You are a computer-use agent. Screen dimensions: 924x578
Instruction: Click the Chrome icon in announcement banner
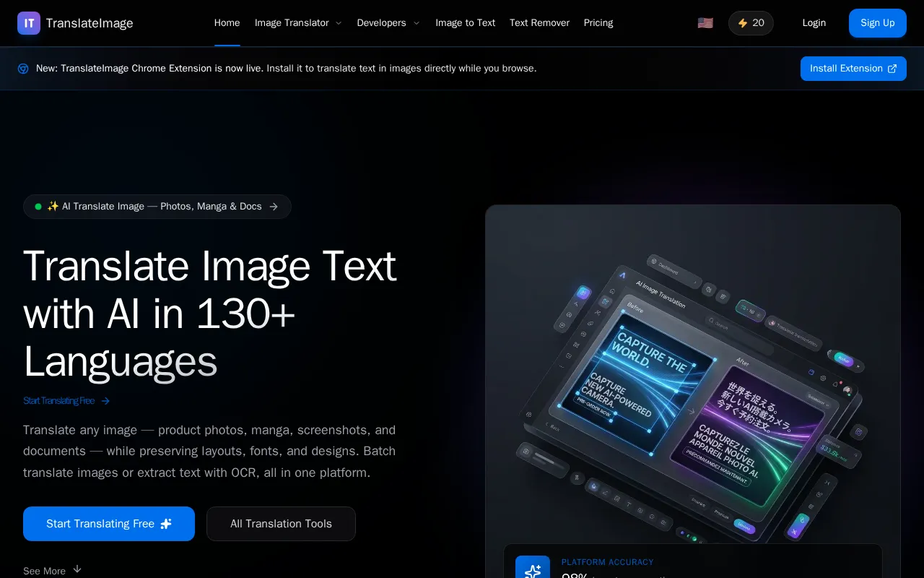[23, 69]
